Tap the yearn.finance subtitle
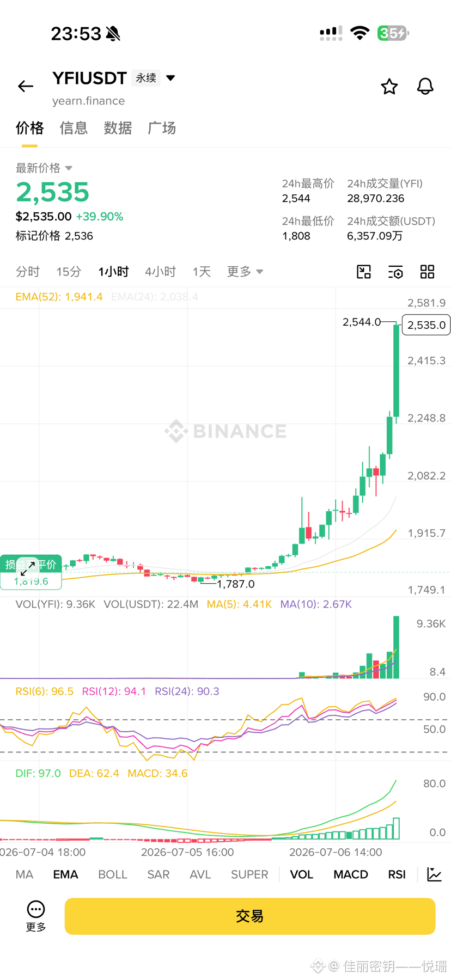The width and height of the screenshot is (451, 980). pyautogui.click(x=88, y=101)
